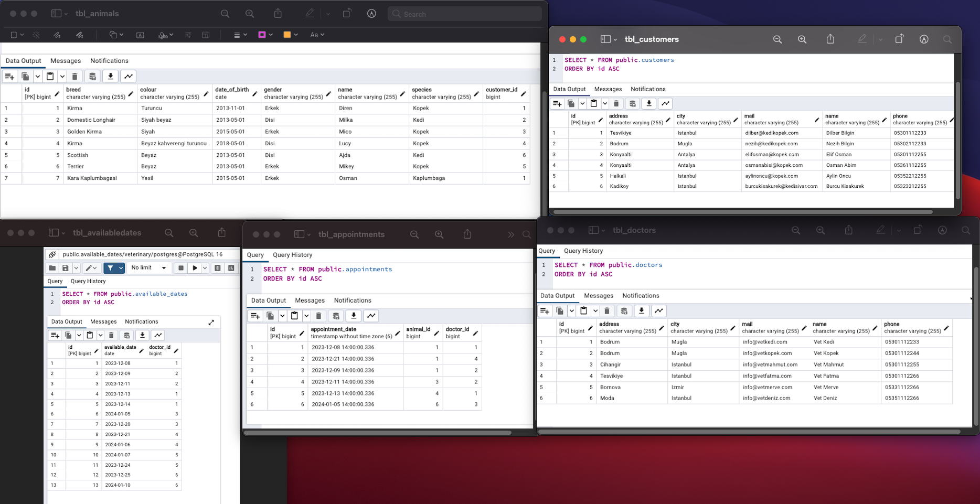The image size is (980, 504).
Task: Open Shape Style line thickness dropdown
Action: pyautogui.click(x=240, y=35)
